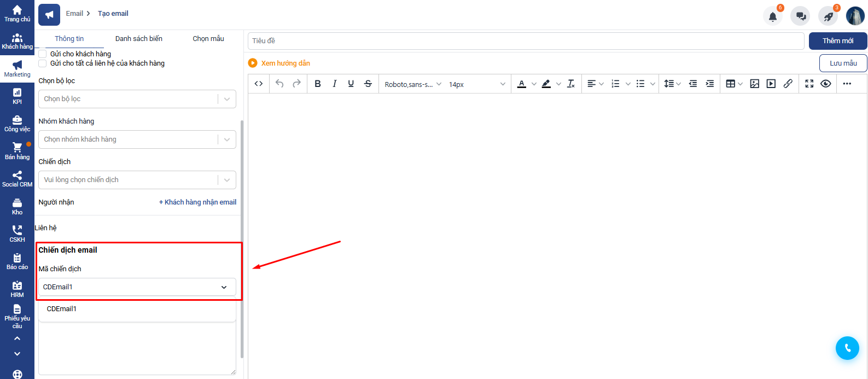Expand the 'Chọn bộ lọc' dropdown

point(137,99)
